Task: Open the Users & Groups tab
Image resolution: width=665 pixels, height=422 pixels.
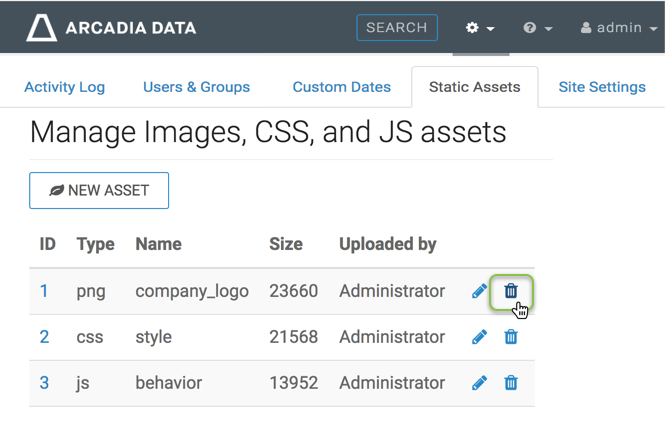Action: 196,87
